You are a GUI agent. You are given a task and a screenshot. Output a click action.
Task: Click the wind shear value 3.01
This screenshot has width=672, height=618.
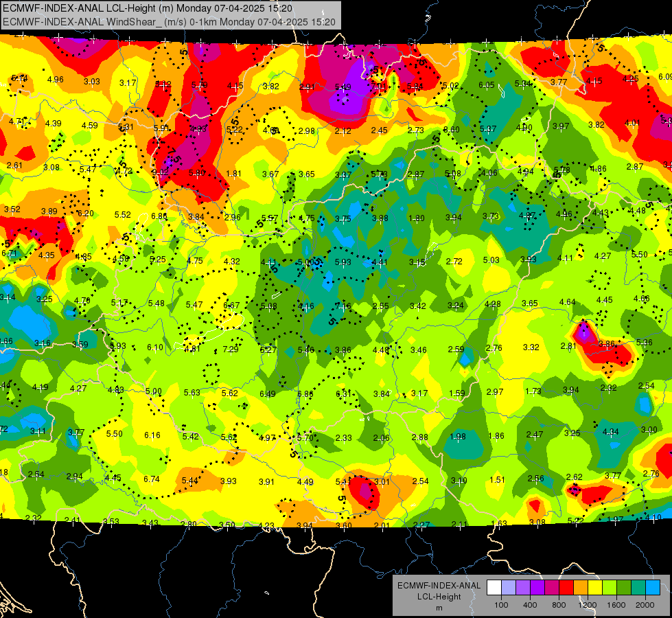point(382,481)
